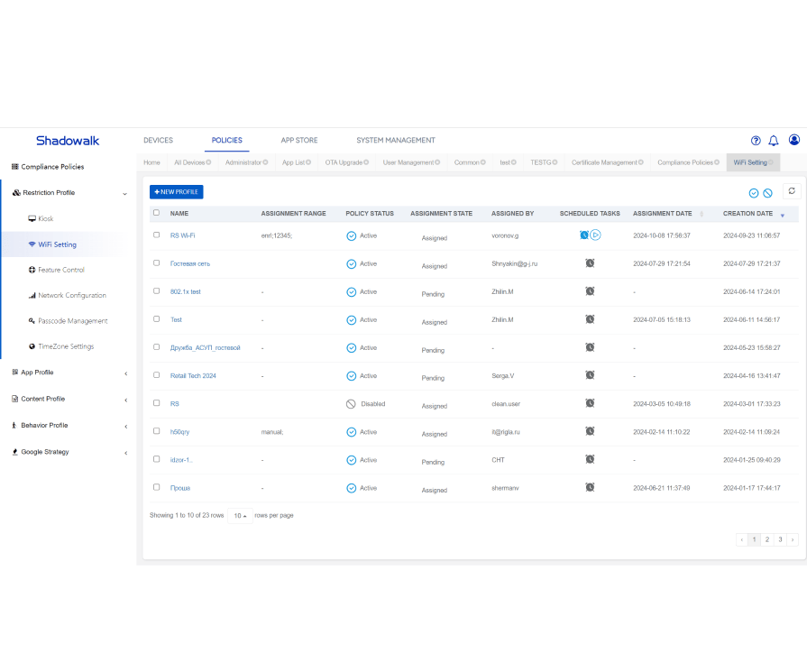Viewport: 807px width, 672px height.
Task: Select the idzor-1 row checkbox
Action: (157, 459)
